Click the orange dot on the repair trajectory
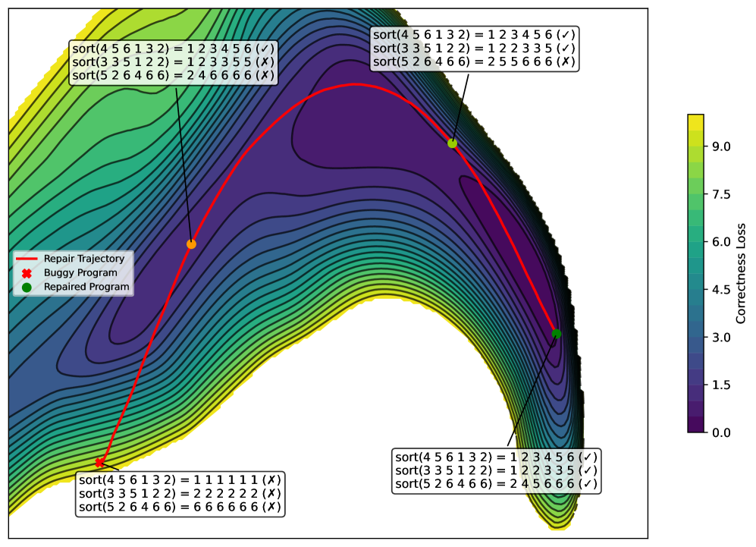Screen dimensions: 756x547 [191, 244]
